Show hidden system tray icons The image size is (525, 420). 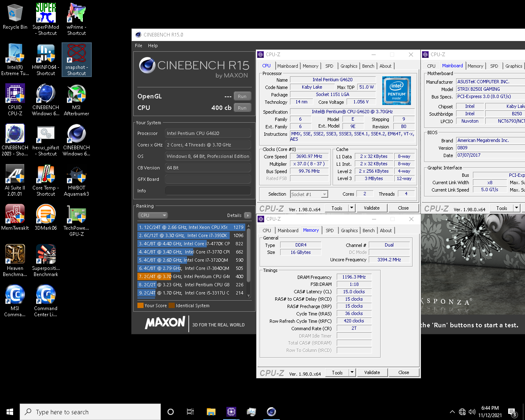tap(452, 412)
